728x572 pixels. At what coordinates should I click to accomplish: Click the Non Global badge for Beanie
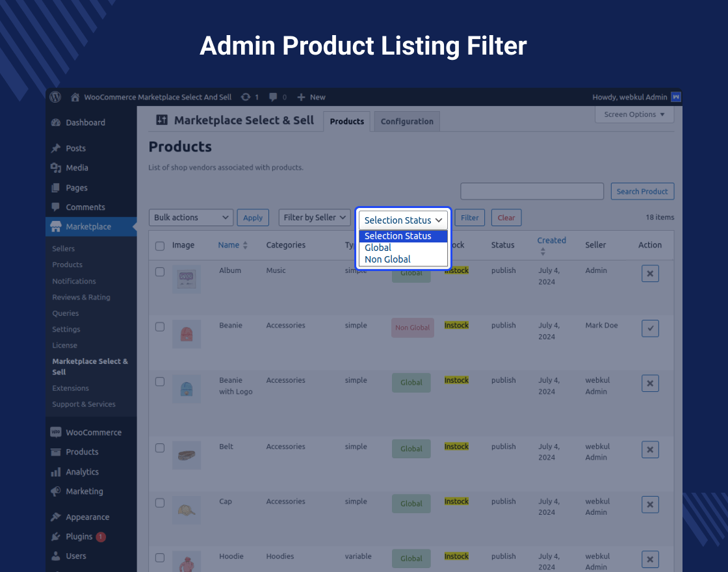[x=412, y=328]
